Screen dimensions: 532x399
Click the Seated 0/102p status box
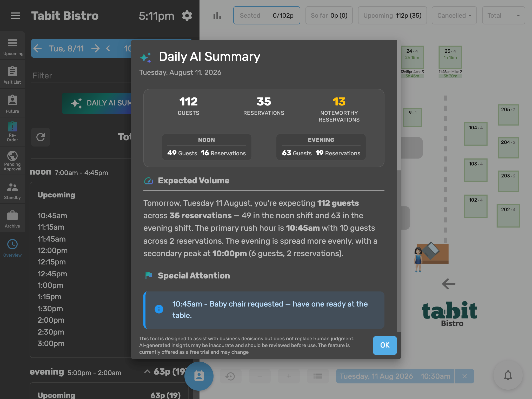267,15
